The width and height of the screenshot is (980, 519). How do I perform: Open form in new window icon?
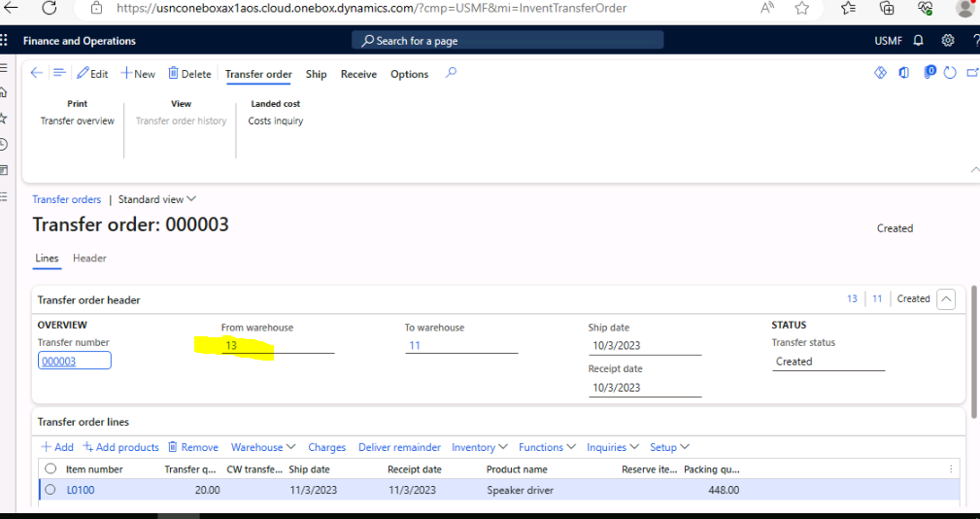(x=972, y=73)
